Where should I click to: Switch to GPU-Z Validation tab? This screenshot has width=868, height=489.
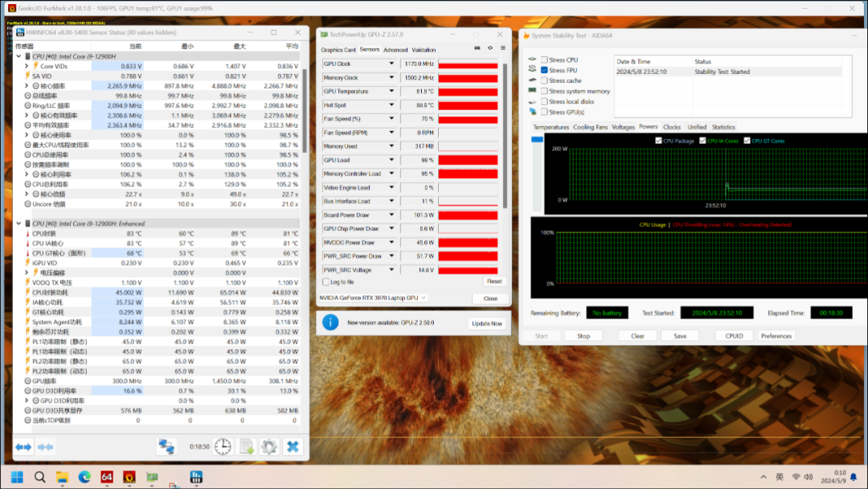[x=424, y=50]
